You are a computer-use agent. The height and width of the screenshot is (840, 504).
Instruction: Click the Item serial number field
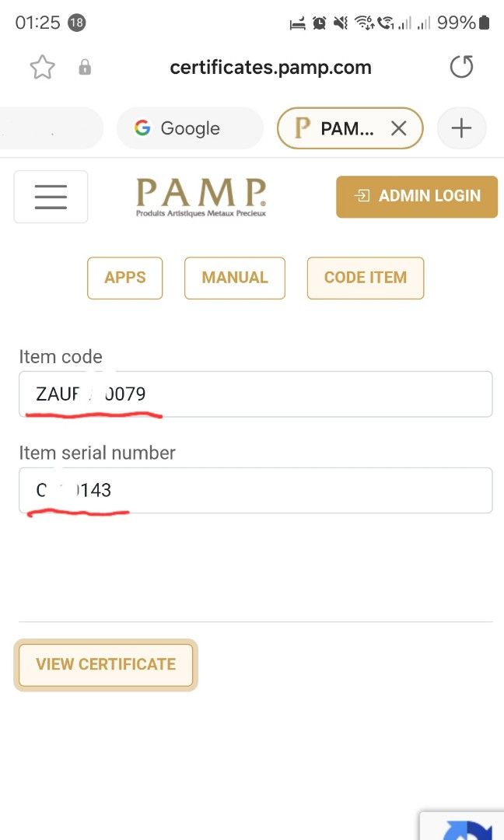pyautogui.click(x=255, y=490)
